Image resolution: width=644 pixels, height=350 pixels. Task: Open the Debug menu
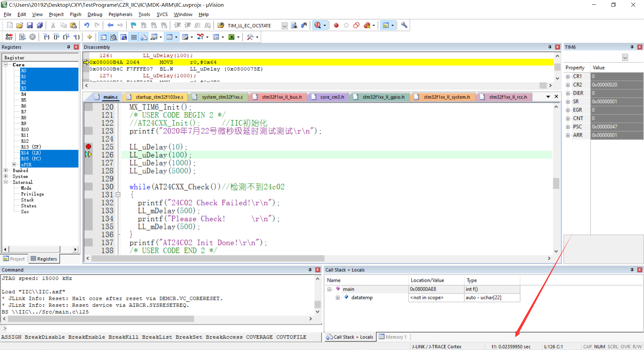[95, 14]
